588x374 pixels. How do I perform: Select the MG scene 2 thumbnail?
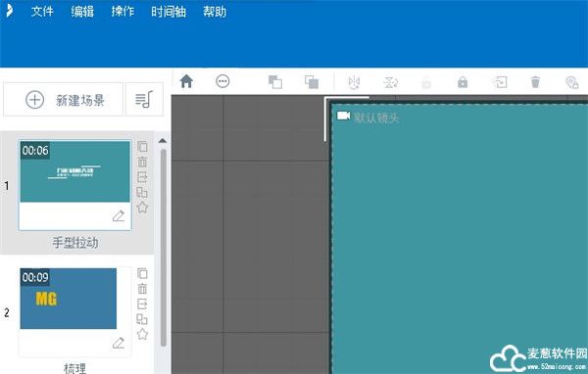(x=69, y=299)
